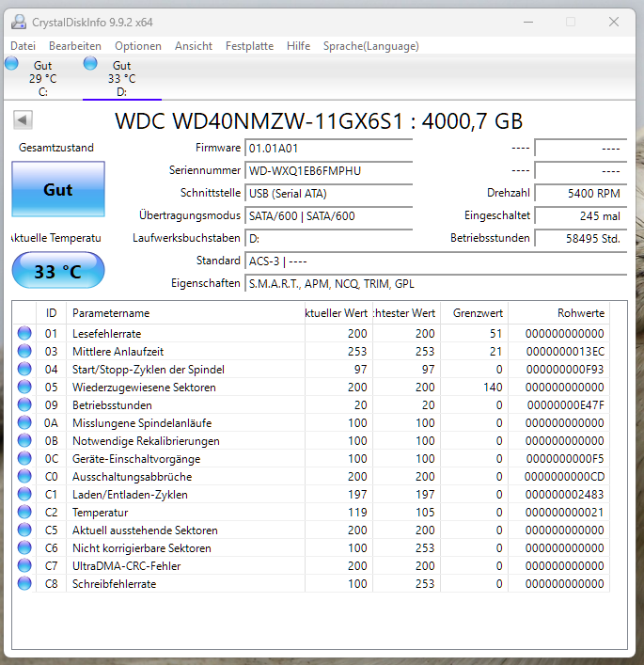
Task: Click the Schnittstelle field USB (Serial ATA)
Action: tap(328, 194)
